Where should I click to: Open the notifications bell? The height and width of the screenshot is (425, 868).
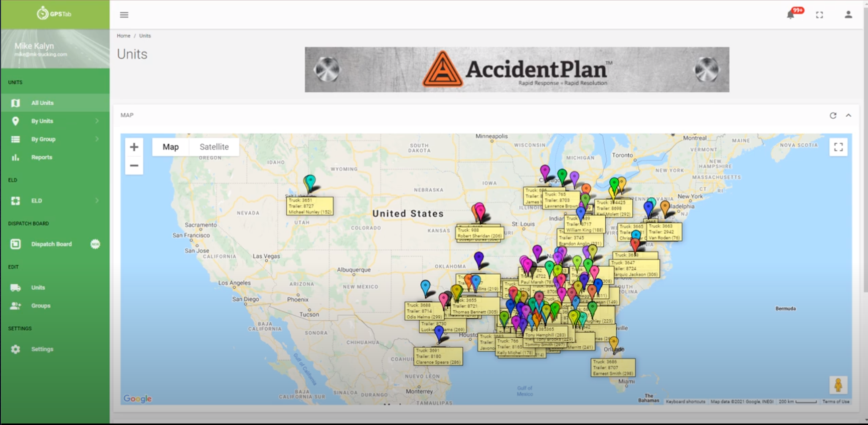[791, 15]
